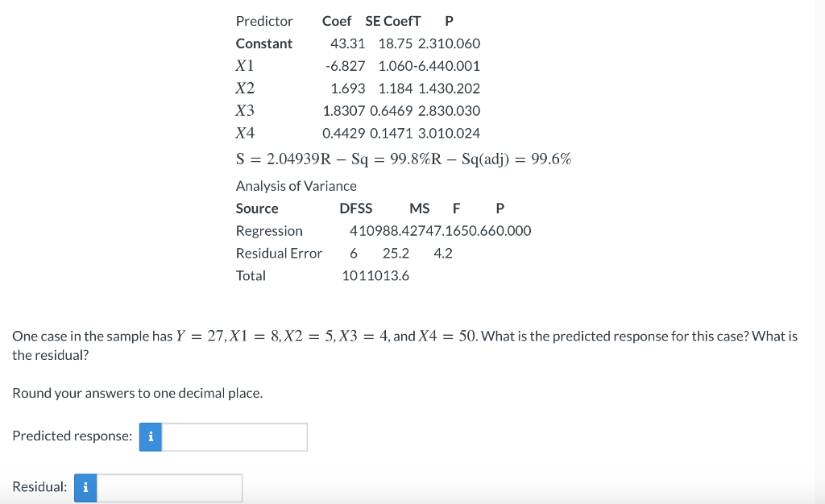This screenshot has width=825, height=504.
Task: Click the S = 2.04939 statistics line
Action: (403, 159)
